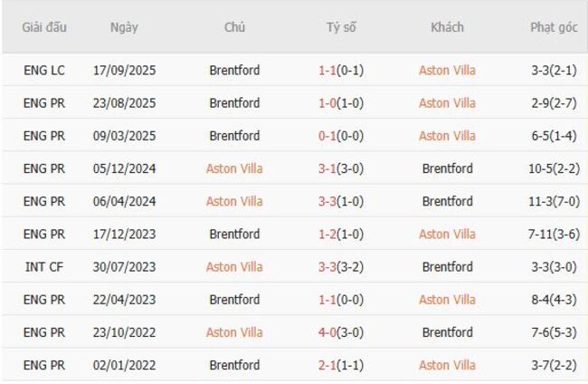The width and height of the screenshot is (588, 384).
Task: Click Aston Villa away team on 17/12/2023
Action: pos(447,234)
